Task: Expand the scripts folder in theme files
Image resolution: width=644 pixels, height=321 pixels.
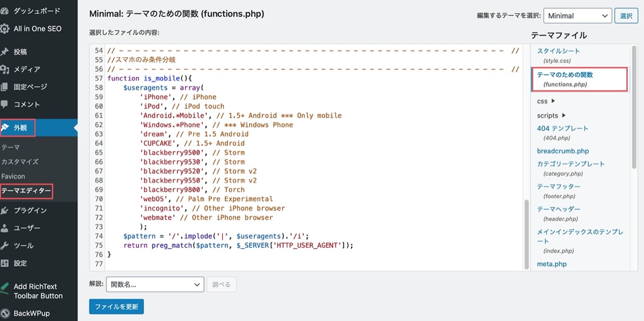Action: coord(551,115)
